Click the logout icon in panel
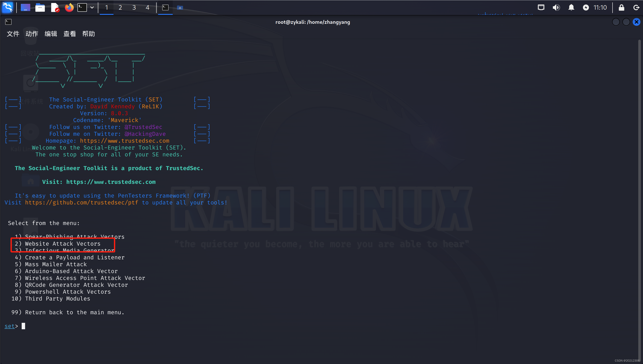643x364 pixels. tap(636, 8)
